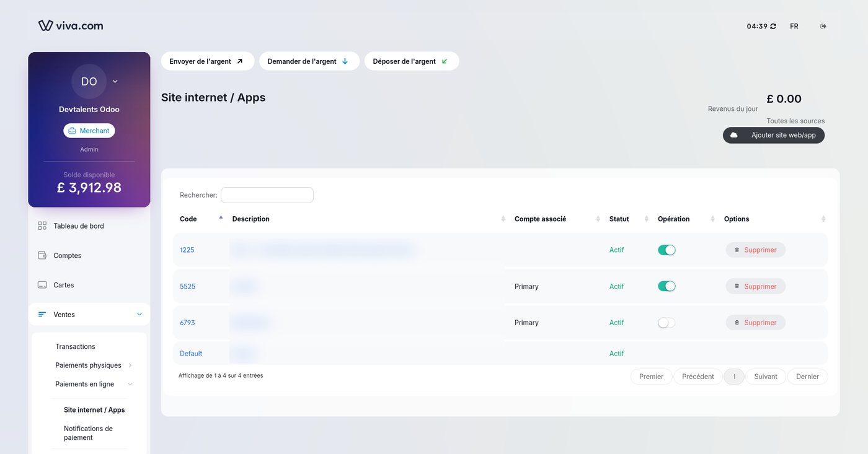Viewport: 868px width, 454px height.
Task: Click the Tableau de bord grid icon
Action: click(42, 226)
